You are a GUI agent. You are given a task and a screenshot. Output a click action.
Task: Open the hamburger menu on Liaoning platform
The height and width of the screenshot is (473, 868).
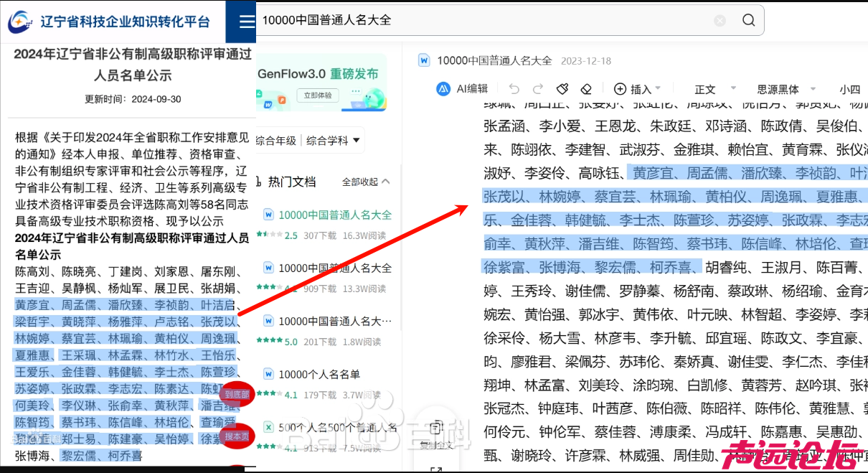(247, 22)
